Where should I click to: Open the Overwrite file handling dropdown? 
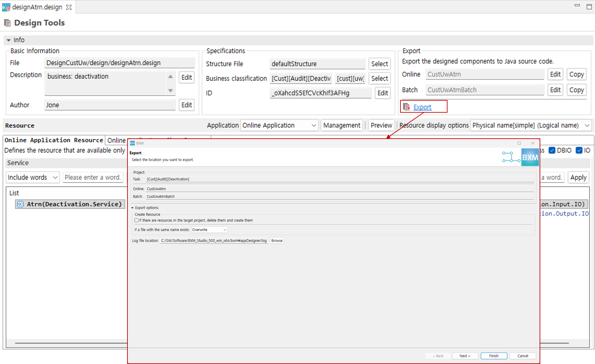tap(209, 230)
